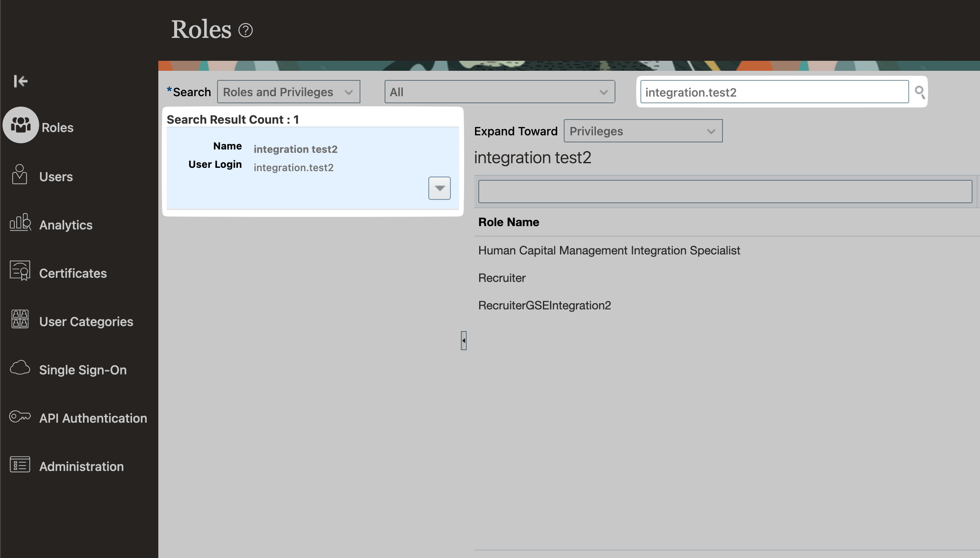Viewport: 980px width, 558px height.
Task: Open the help icon next to Roles
Action: [x=245, y=30]
